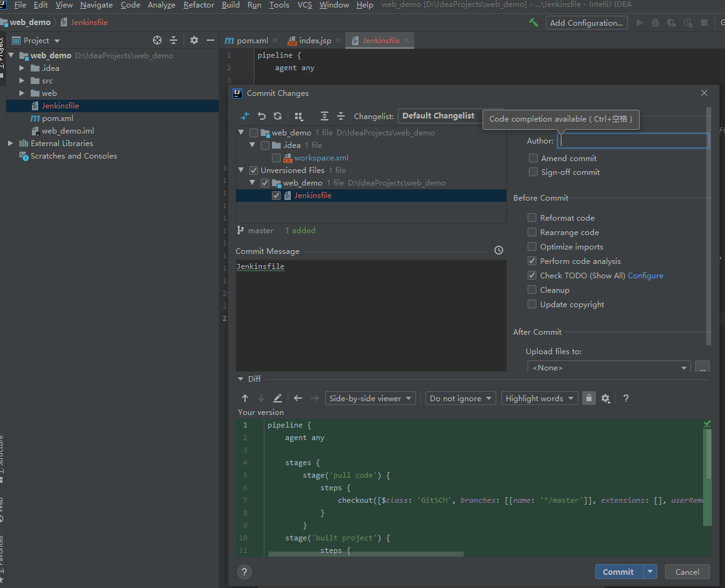Click the Diff help question mark
The image size is (725, 588).
[625, 398]
